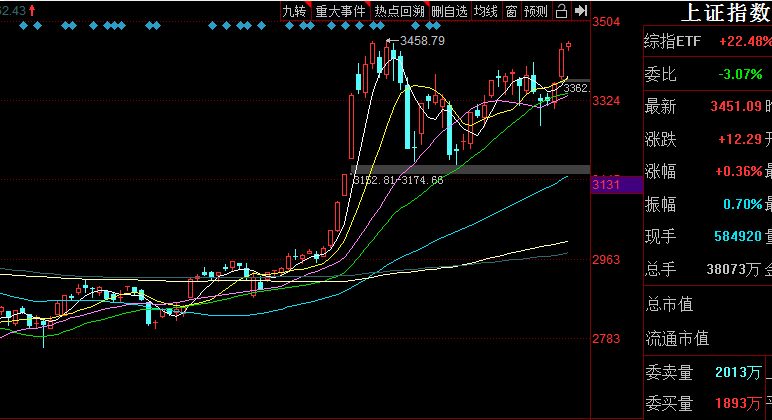Click the 委卖量 value 2013万

[738, 372]
